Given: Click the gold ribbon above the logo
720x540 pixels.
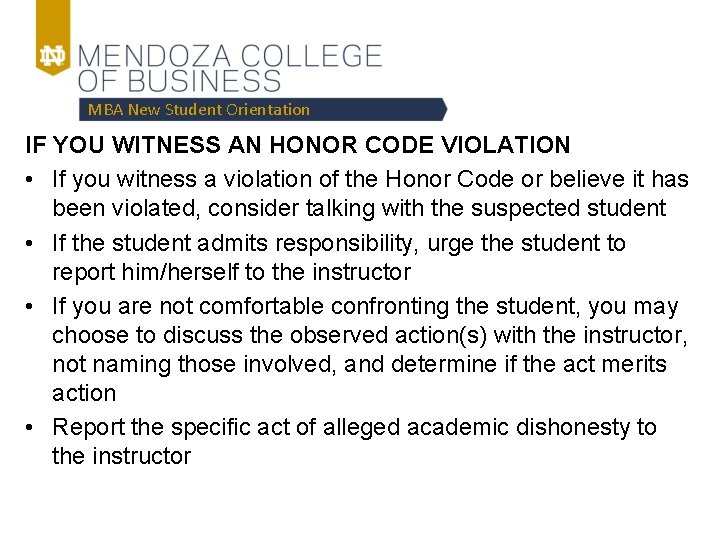Looking at the screenshot, I should [x=51, y=20].
